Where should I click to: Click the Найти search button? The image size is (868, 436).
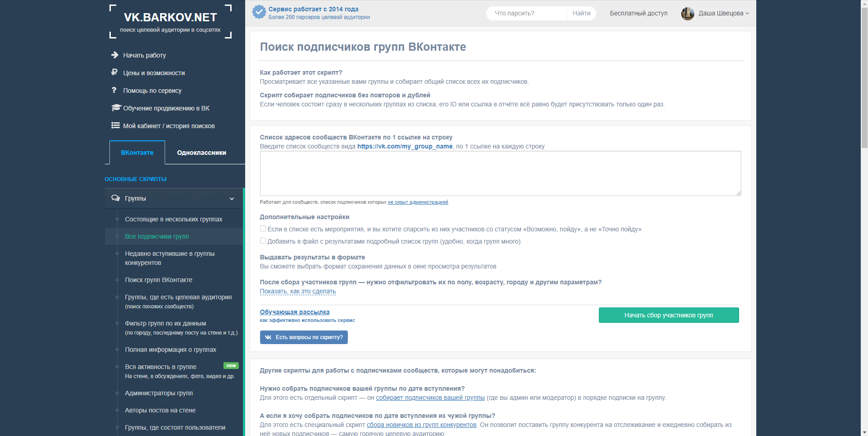point(581,13)
